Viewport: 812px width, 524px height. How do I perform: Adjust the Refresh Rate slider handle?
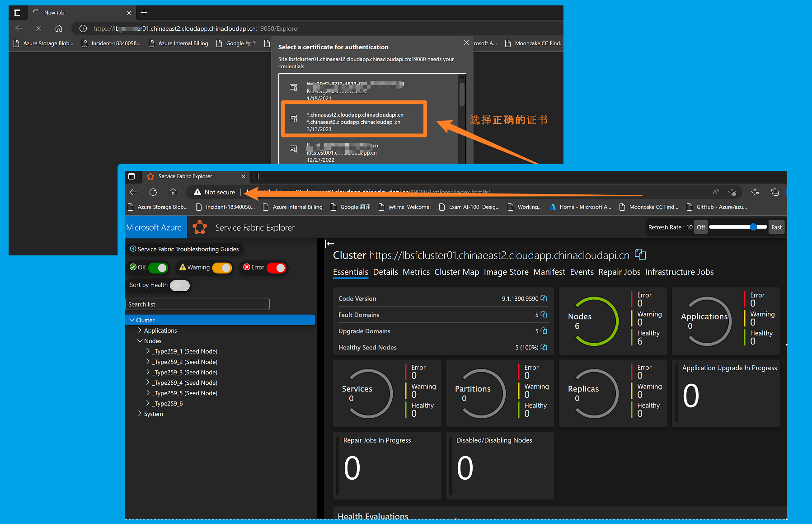(x=753, y=227)
